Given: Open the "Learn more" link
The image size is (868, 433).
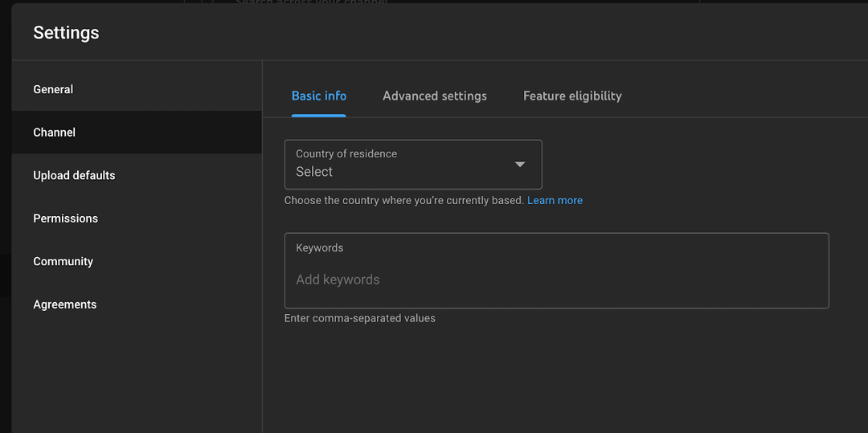Looking at the screenshot, I should (x=555, y=200).
